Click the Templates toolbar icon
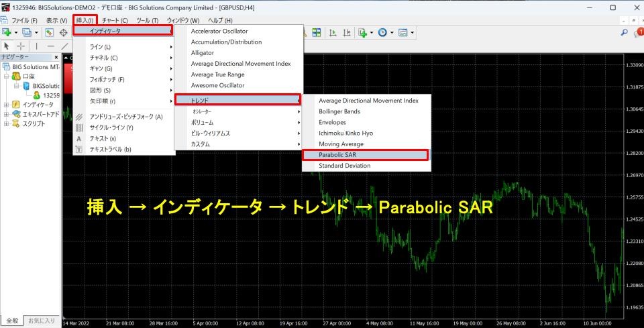 (402, 32)
